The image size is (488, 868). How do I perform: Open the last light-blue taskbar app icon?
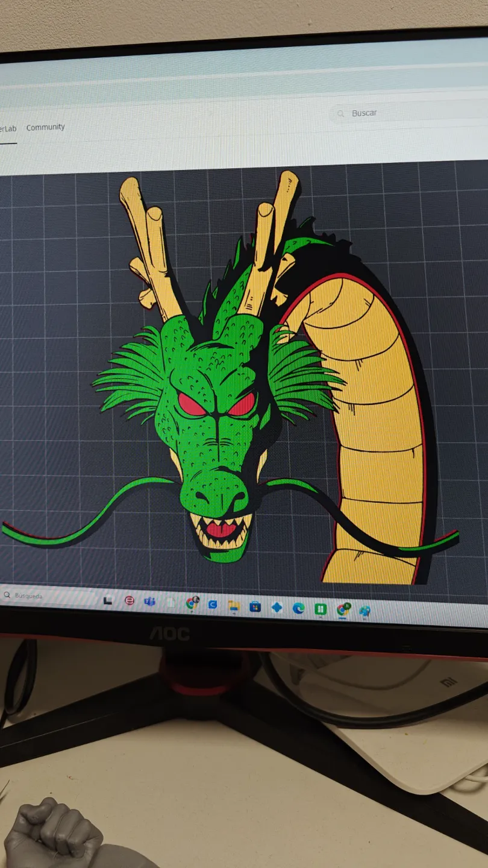pos(364,611)
